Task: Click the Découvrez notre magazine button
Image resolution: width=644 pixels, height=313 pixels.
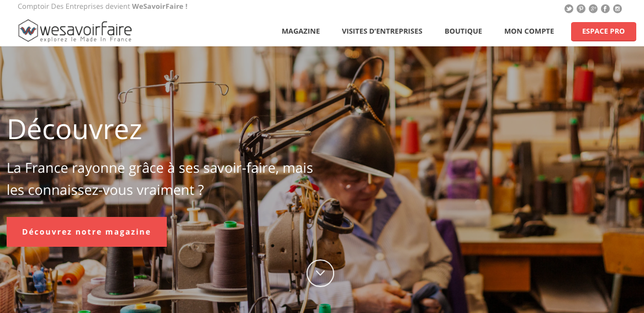Action: tap(87, 232)
